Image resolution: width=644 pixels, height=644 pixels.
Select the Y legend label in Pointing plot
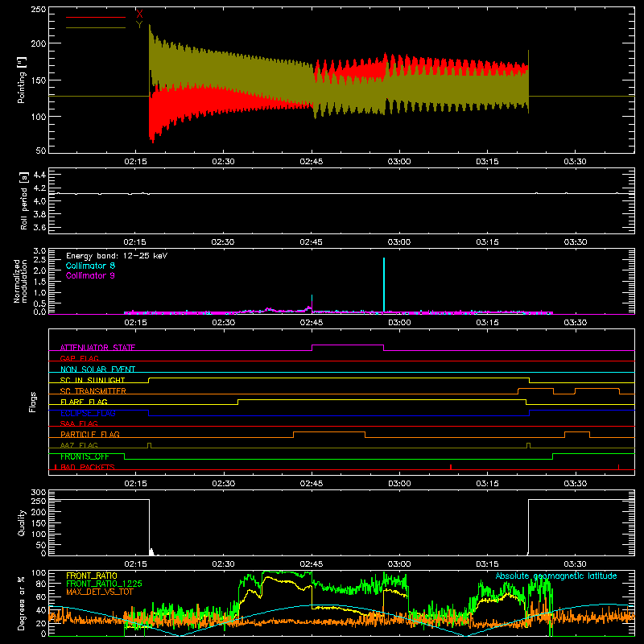pos(139,25)
